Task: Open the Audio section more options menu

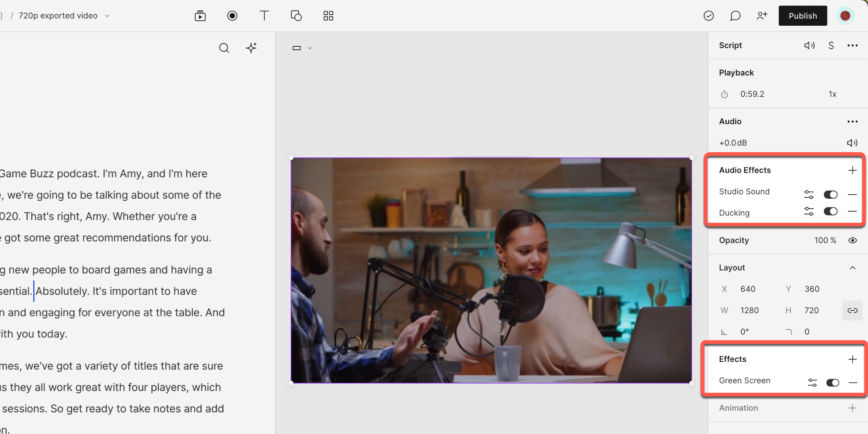Action: click(852, 122)
